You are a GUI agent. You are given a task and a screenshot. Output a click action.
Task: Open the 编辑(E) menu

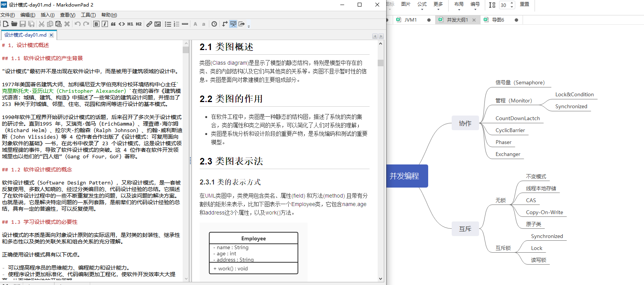[28, 15]
